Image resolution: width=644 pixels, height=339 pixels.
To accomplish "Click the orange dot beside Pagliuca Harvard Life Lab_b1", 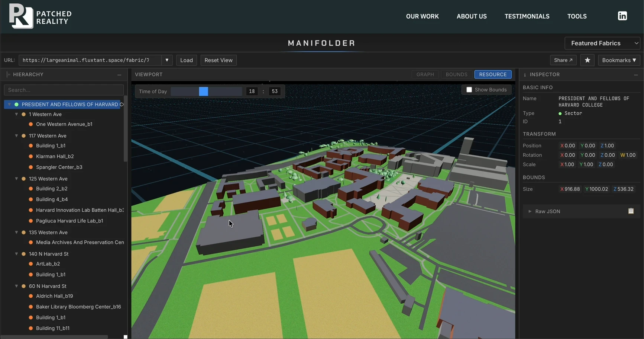I will (x=31, y=221).
